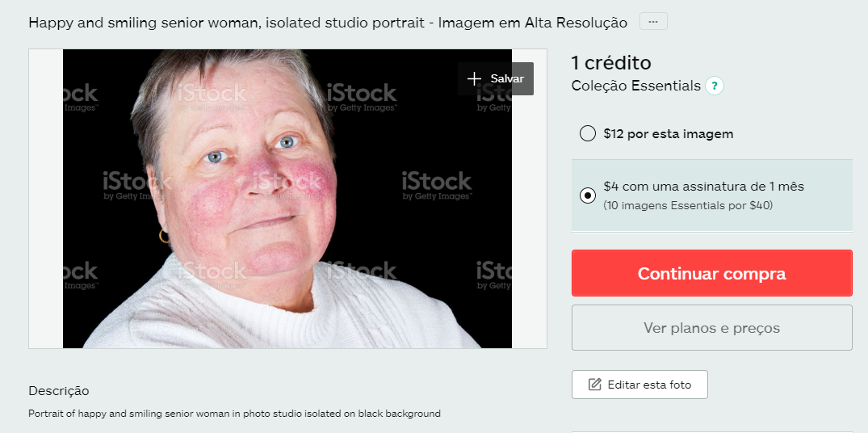Viewport: 868px width, 433px height.
Task: Click the "10 imagens Essentials por $40" subtext
Action: point(688,205)
